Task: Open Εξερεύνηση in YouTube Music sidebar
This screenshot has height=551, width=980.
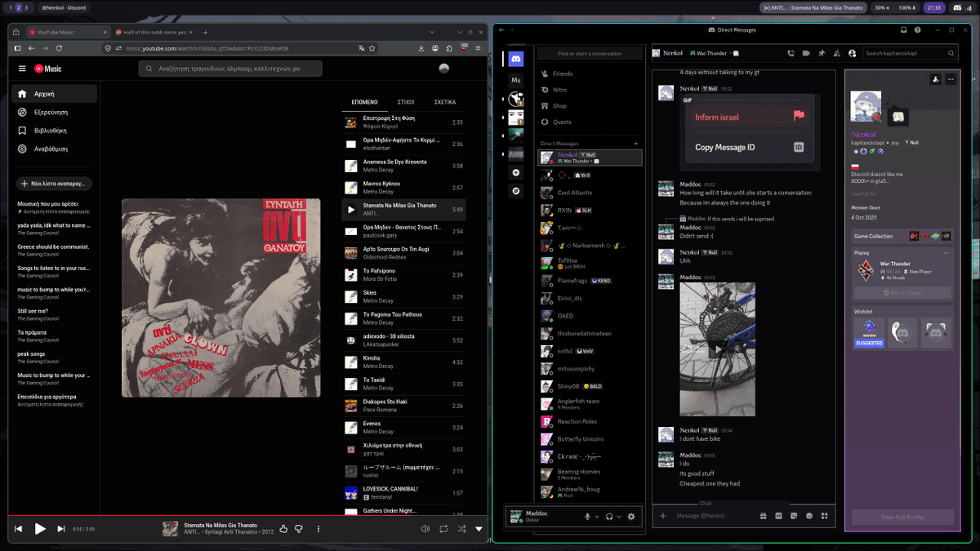Action: pyautogui.click(x=54, y=112)
